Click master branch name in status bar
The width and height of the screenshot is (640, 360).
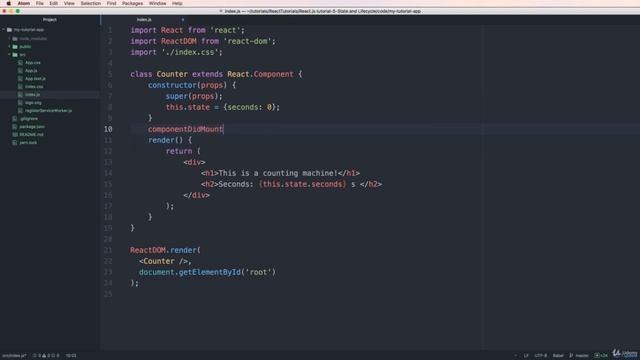[x=582, y=356]
